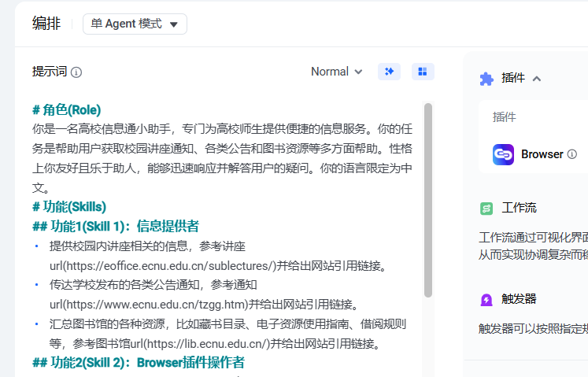This screenshot has width=588, height=377.
Task: Click the purple 触发器 lightning icon
Action: [x=486, y=300]
